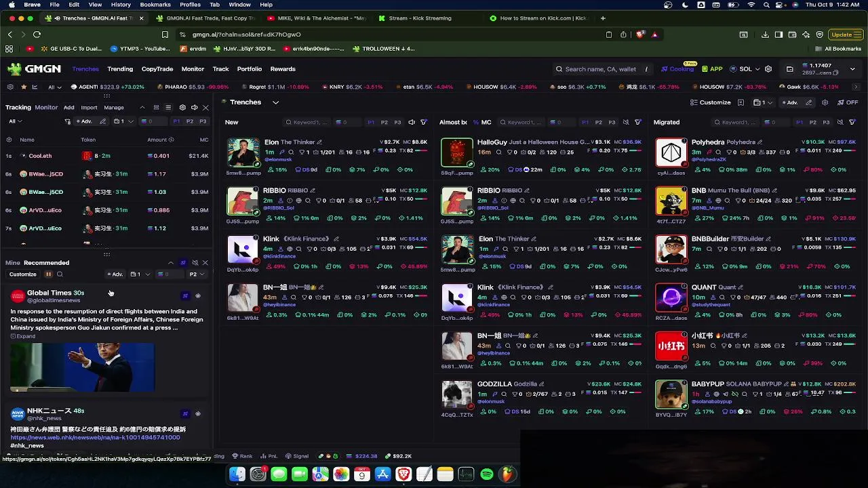Click rocket quick-buy icon on Global Times post
The width and height of the screenshot is (868, 488).
click(x=185, y=296)
